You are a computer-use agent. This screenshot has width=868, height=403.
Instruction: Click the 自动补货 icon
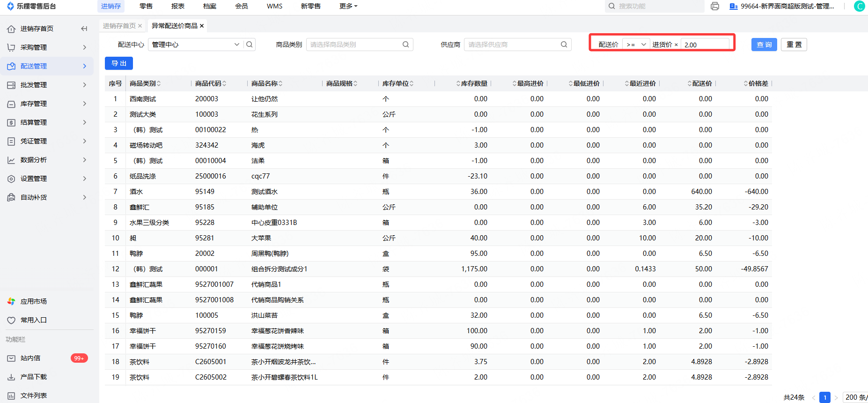pos(11,197)
